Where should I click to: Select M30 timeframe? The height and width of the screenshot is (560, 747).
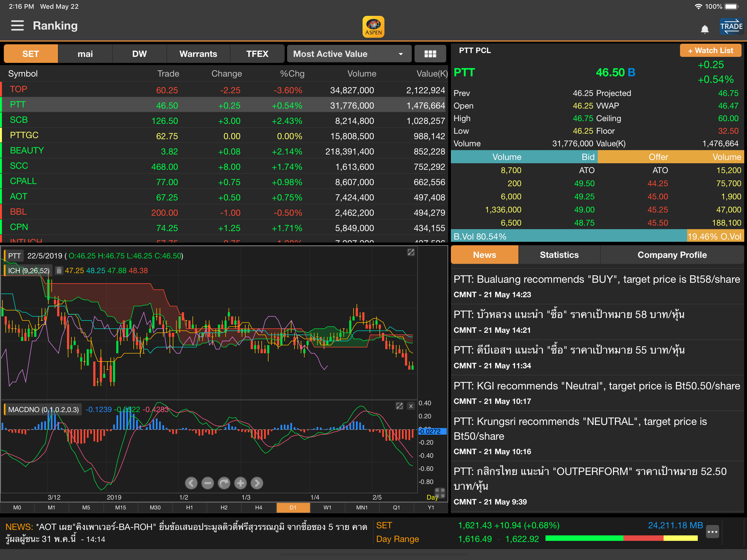tap(155, 507)
